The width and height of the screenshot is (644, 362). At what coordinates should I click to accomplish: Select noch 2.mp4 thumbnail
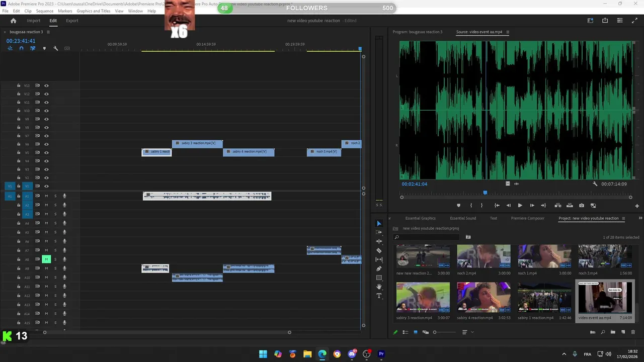(484, 256)
